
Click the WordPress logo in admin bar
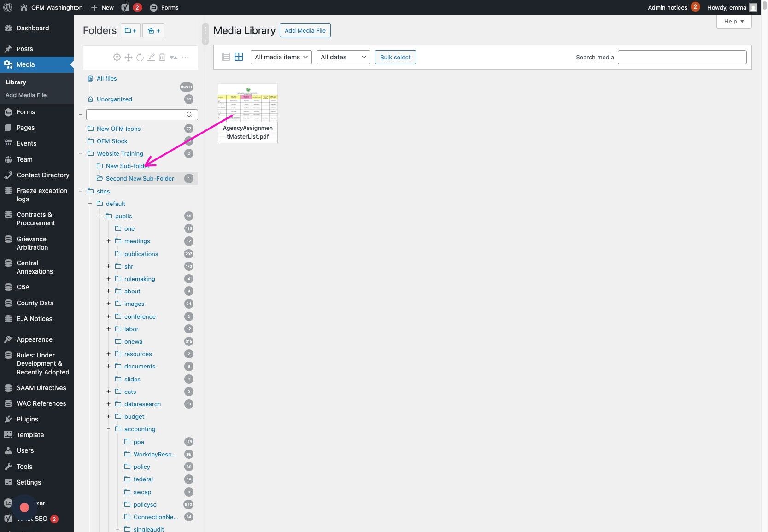(x=8, y=7)
